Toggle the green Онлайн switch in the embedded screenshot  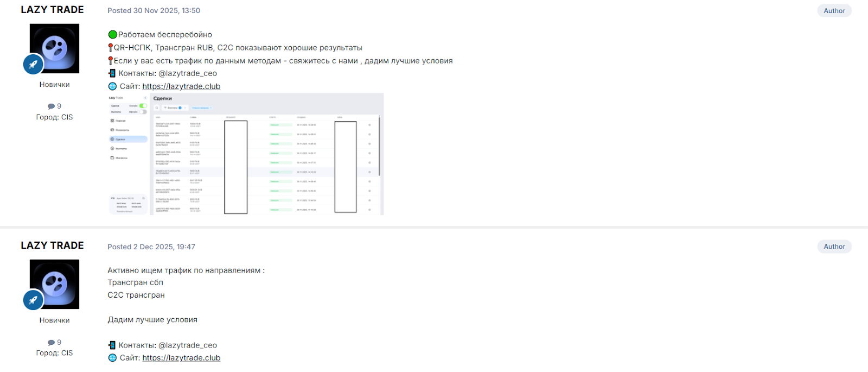pos(143,106)
